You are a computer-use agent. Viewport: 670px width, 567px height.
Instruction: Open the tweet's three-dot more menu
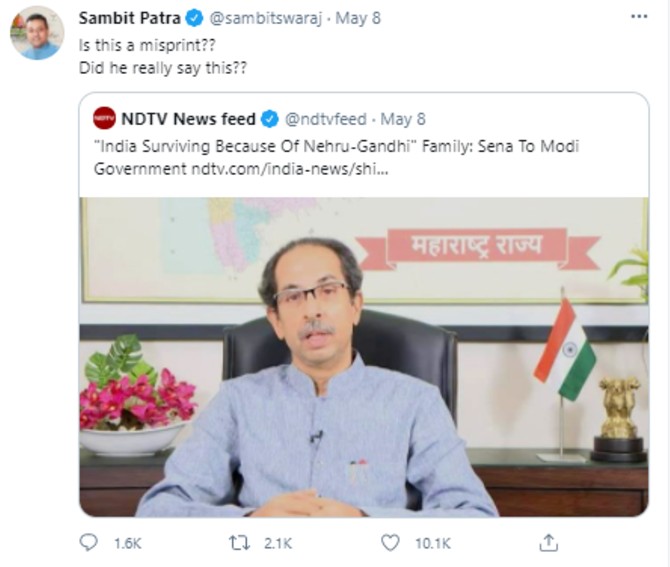point(638,18)
